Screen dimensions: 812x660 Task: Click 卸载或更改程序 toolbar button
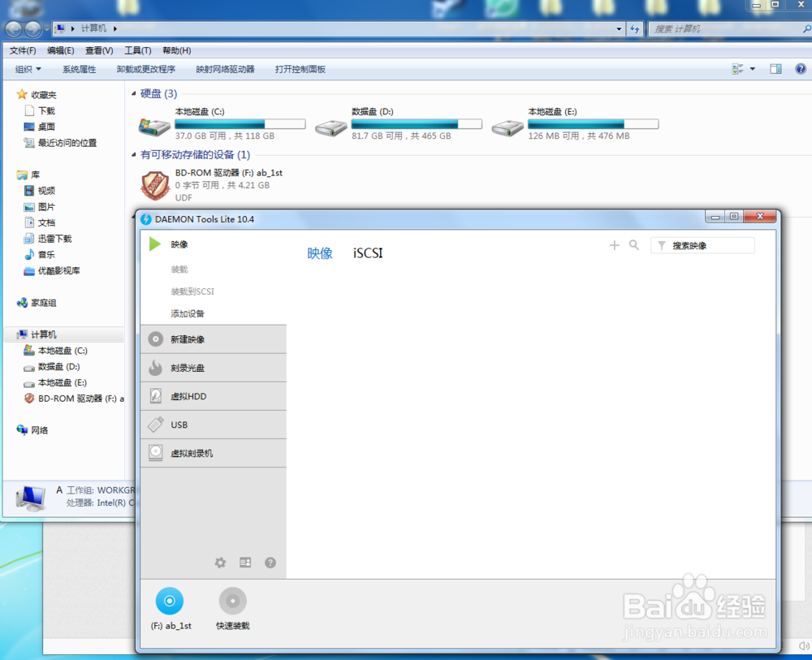point(146,69)
